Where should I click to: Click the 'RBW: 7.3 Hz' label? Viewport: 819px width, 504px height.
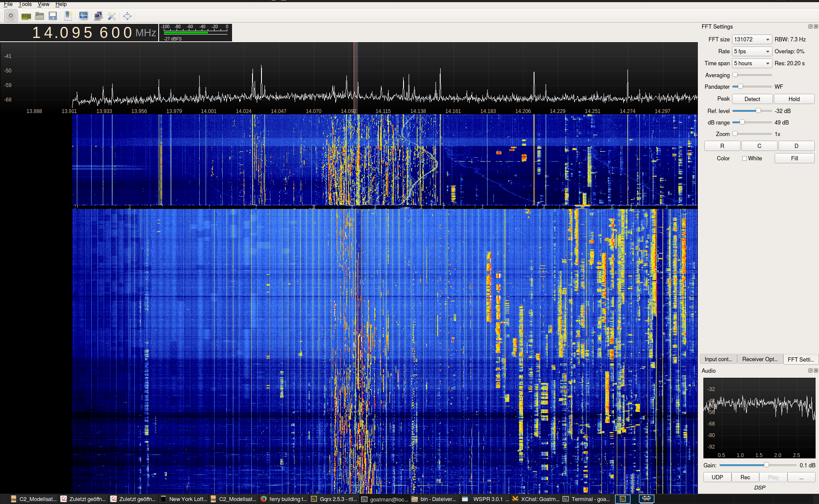[x=790, y=39]
